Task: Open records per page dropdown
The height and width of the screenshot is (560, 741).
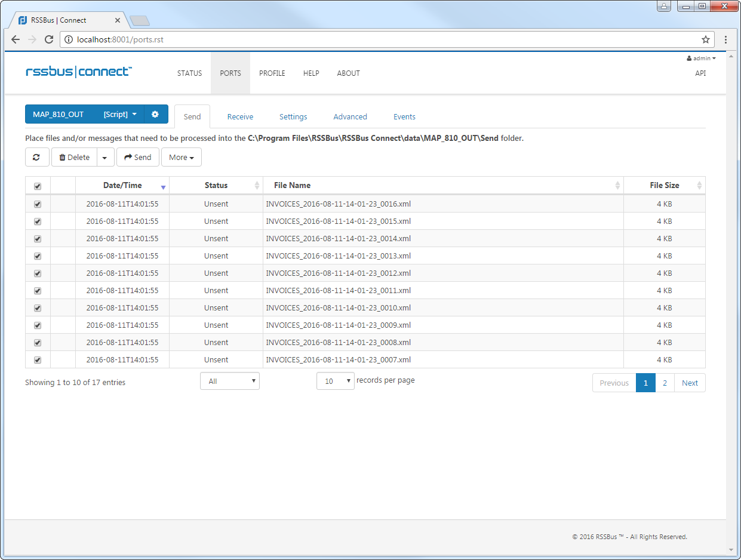Action: (336, 381)
